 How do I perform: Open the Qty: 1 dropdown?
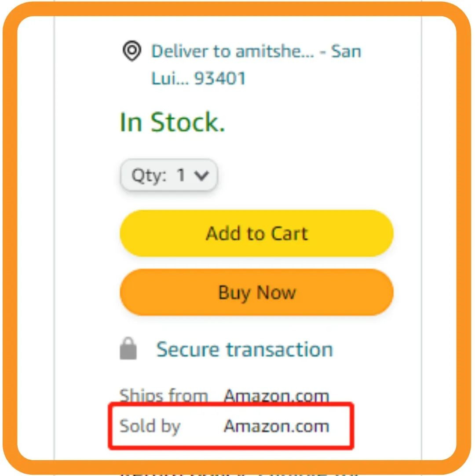click(x=169, y=175)
